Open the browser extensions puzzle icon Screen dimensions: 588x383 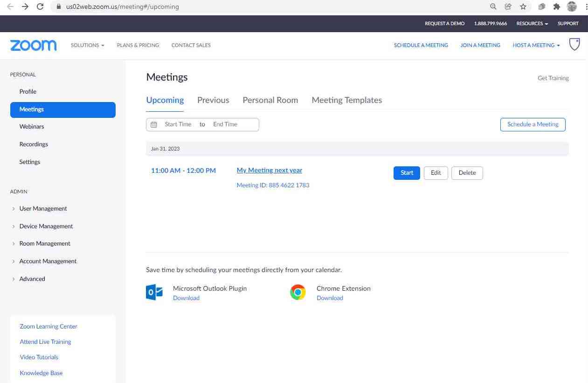(556, 7)
